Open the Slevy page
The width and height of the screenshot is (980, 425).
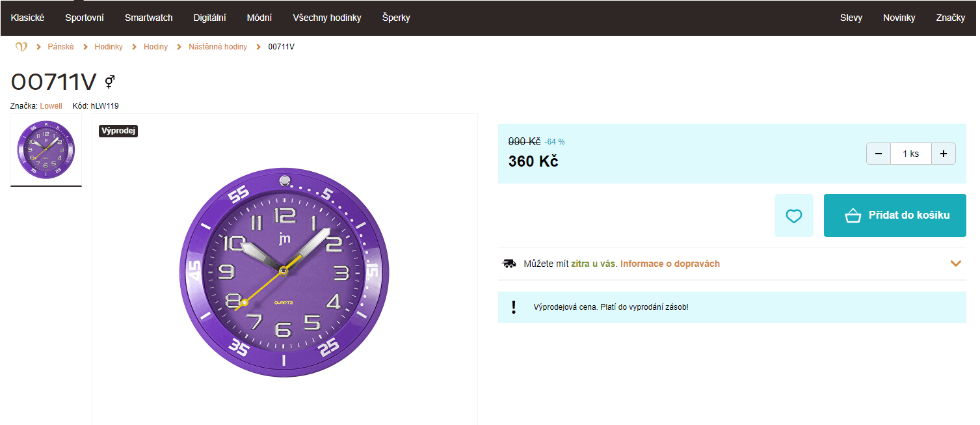(x=851, y=18)
